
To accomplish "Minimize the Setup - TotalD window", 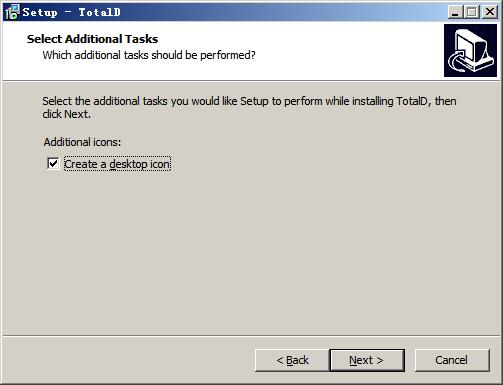I will coord(455,12).
